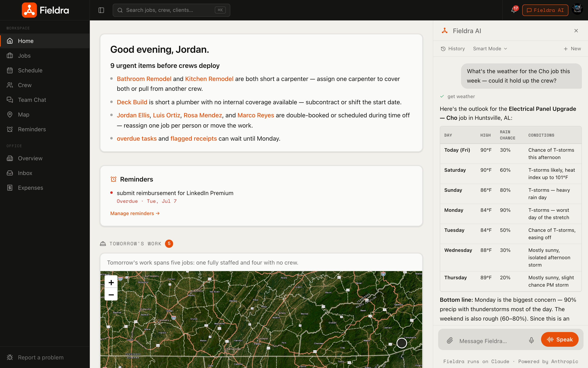Toggle the sidebar panel icon
Screen dimensions: 588x368
tap(101, 10)
